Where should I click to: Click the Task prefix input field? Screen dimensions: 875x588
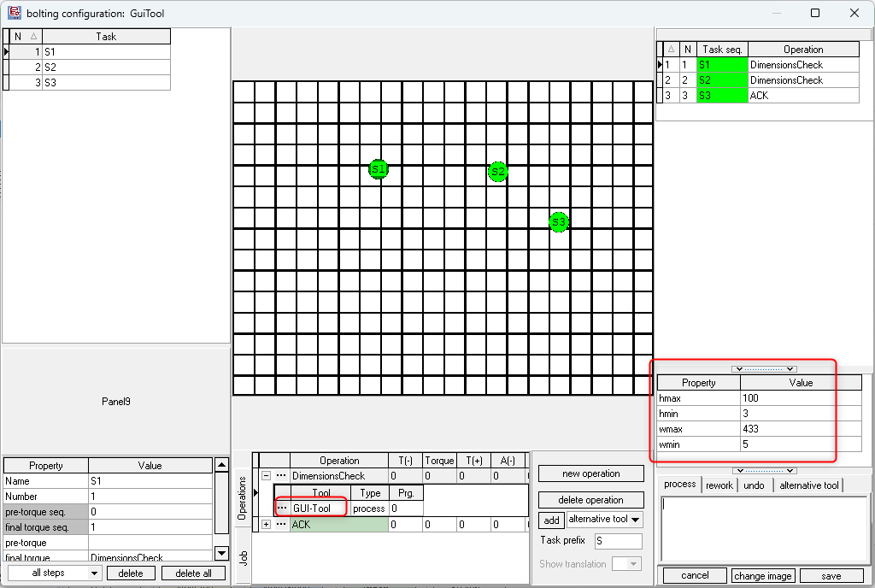pyautogui.click(x=618, y=541)
